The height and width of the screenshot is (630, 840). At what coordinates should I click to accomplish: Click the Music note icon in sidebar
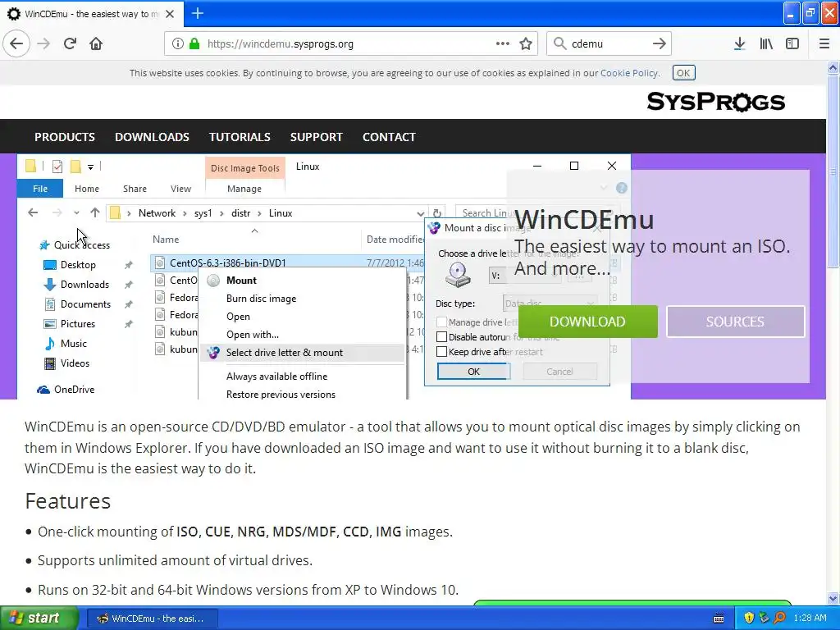pos(50,344)
